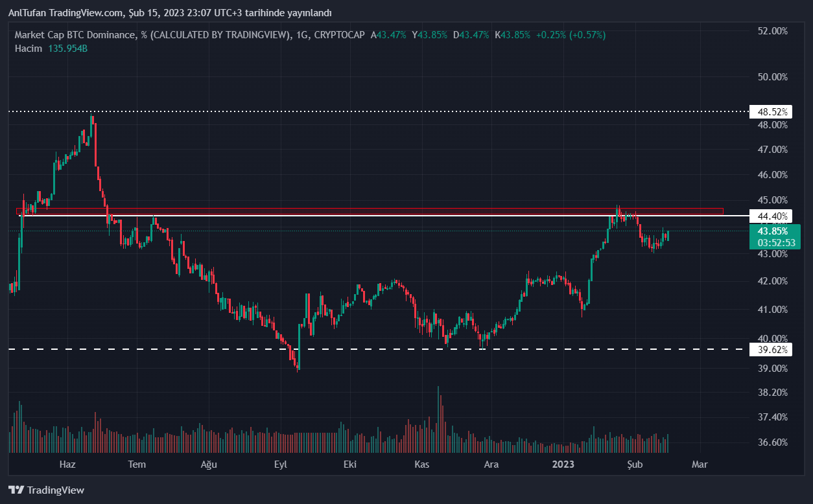The width and height of the screenshot is (813, 504).
Task: Click the 52.00% label on price axis
Action: pyautogui.click(x=772, y=31)
